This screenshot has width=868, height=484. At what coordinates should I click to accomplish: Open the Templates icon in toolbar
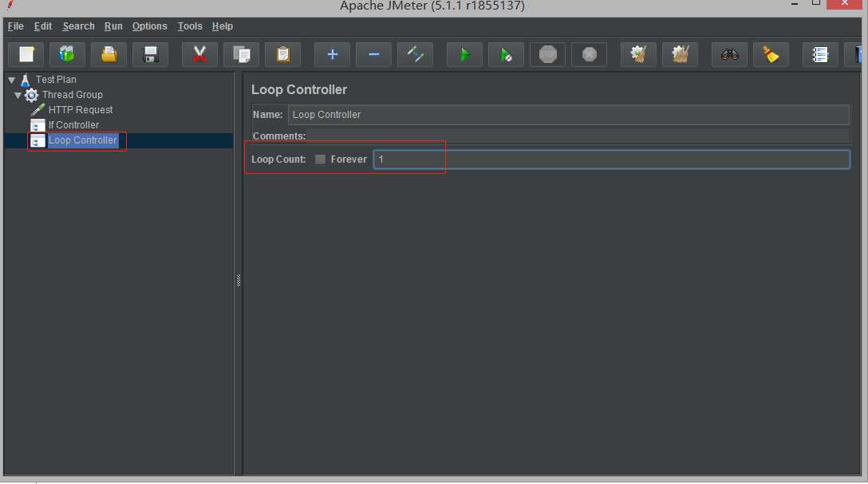click(68, 54)
